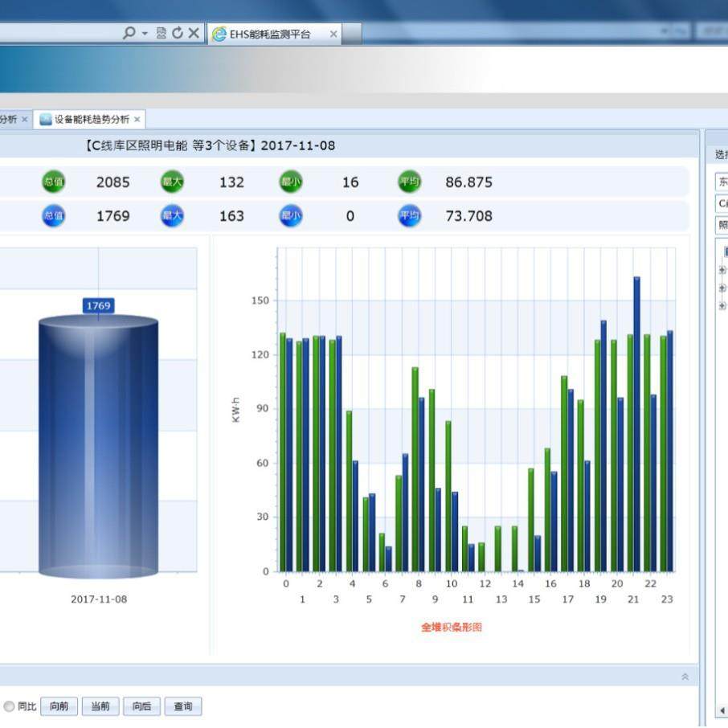Close the EHS能耗监测平台 browser tab

[333, 34]
